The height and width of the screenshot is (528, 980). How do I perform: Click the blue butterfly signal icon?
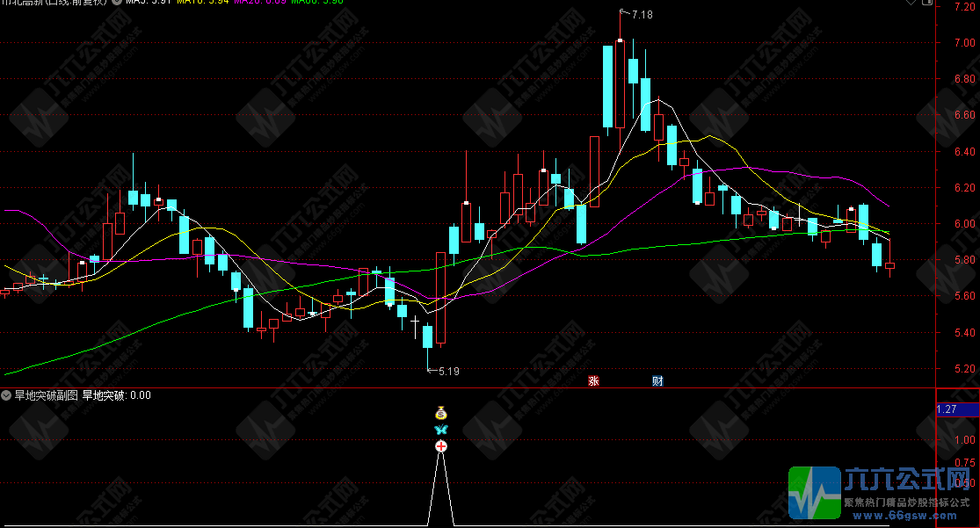pos(441,430)
